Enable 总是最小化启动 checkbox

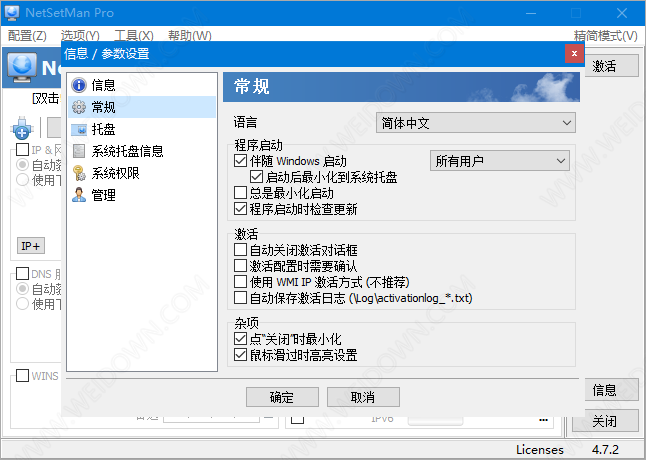coord(240,193)
